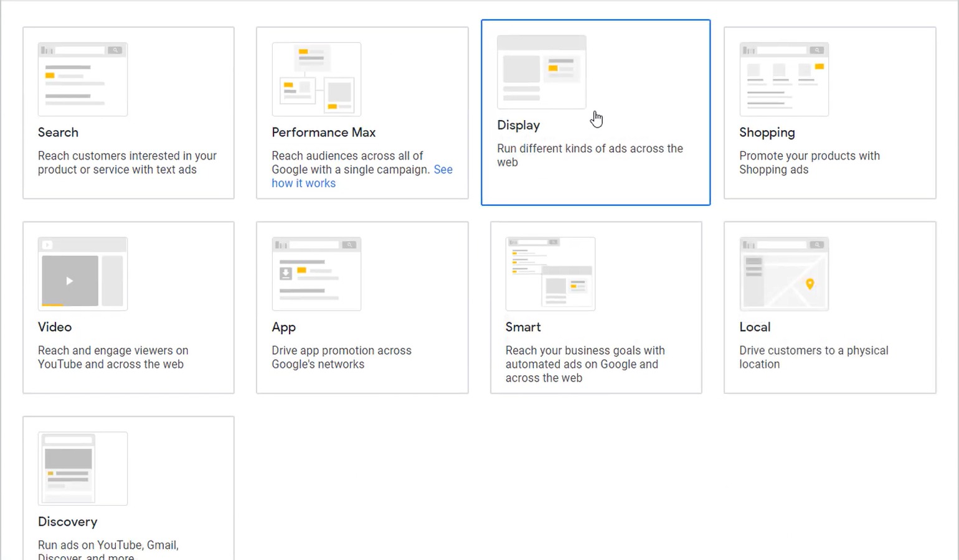Select the Discovery campaign title

[x=67, y=521]
